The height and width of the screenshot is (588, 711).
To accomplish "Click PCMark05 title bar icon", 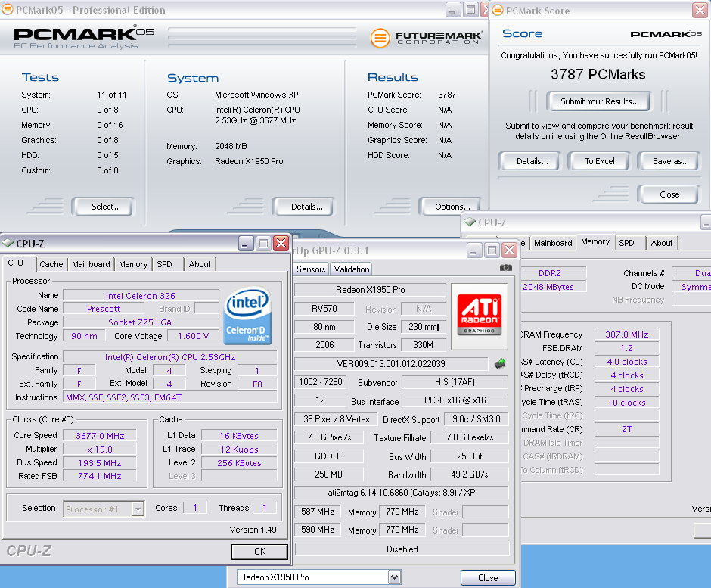I will pyautogui.click(x=8, y=10).
